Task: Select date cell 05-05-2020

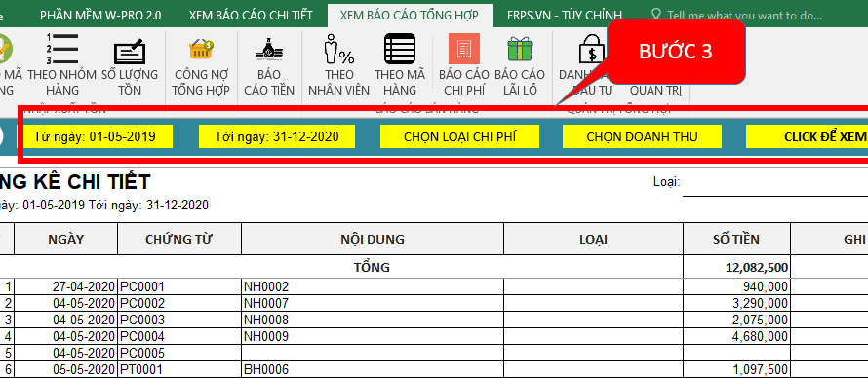Action: coord(66,369)
